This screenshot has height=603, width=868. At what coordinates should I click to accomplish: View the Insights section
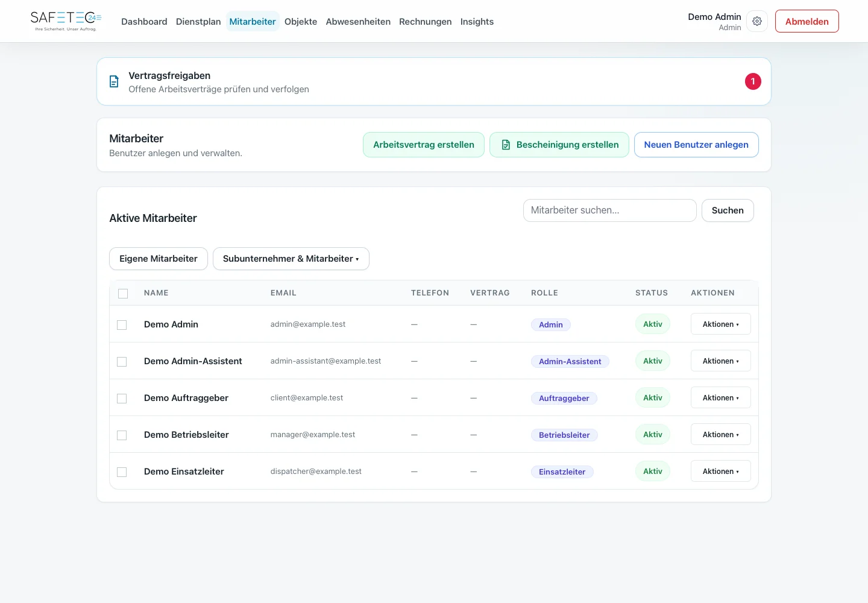(477, 22)
